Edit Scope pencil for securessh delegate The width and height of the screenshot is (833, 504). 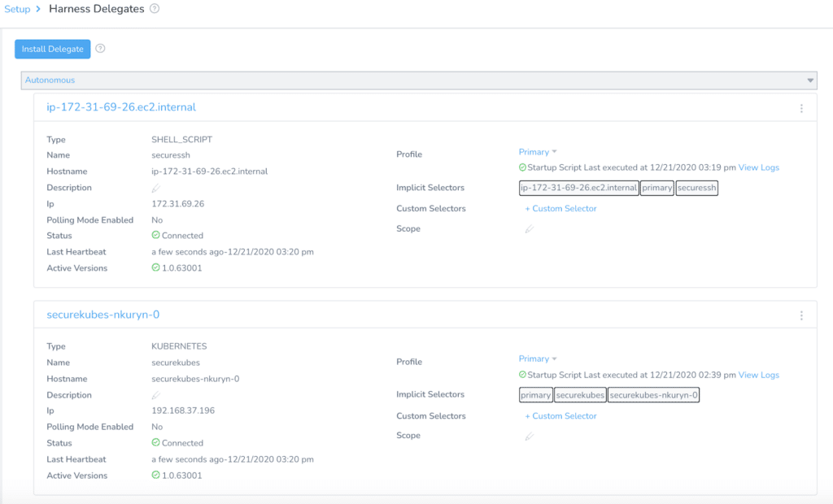529,229
